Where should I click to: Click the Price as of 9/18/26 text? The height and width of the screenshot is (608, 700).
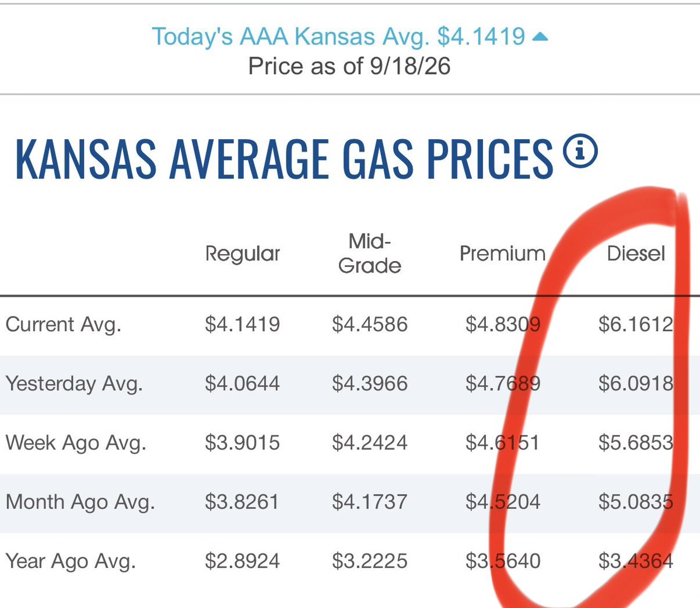349,66
